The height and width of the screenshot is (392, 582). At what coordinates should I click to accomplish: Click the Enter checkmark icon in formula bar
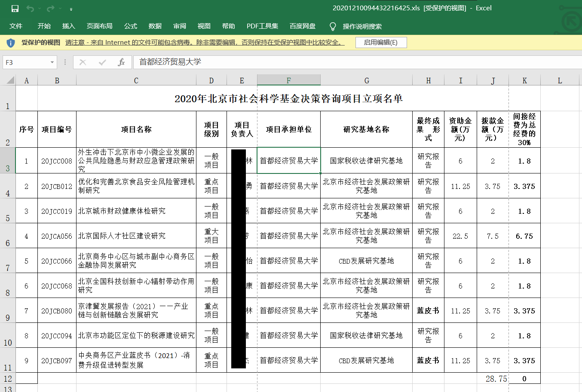[x=102, y=62]
